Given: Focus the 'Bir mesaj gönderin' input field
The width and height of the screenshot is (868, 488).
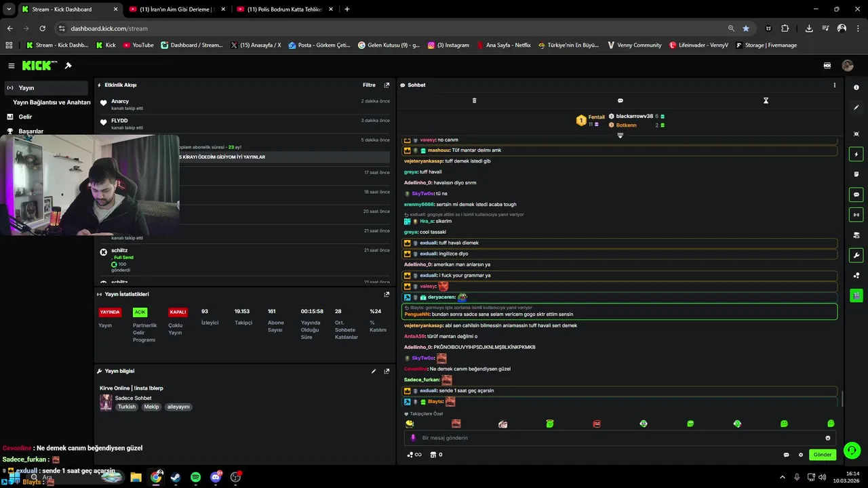Looking at the screenshot, I should coord(618,438).
